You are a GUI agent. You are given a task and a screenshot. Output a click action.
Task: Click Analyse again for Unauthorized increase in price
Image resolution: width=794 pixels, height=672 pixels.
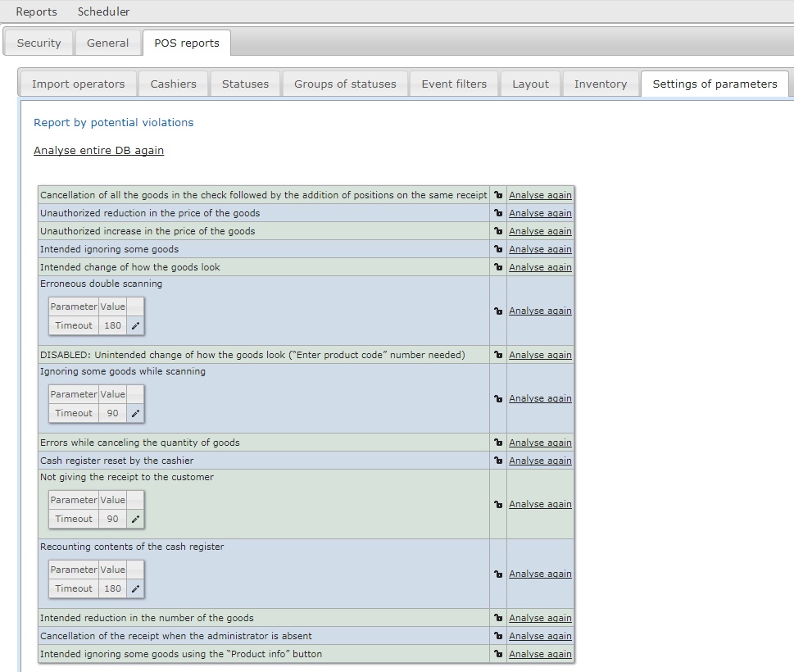(x=540, y=231)
